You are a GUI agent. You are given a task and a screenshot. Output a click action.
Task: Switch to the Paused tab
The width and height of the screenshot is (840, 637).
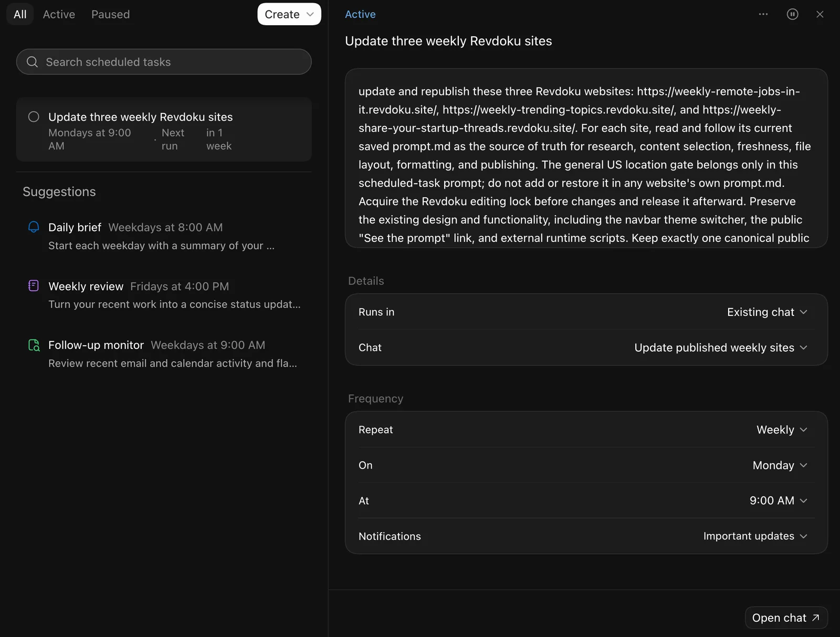[x=110, y=14]
